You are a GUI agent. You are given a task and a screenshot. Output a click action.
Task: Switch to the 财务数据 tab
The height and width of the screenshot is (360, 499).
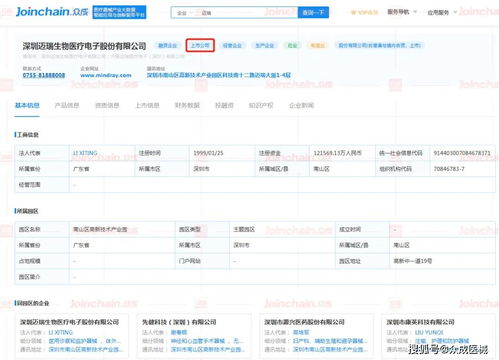(187, 105)
